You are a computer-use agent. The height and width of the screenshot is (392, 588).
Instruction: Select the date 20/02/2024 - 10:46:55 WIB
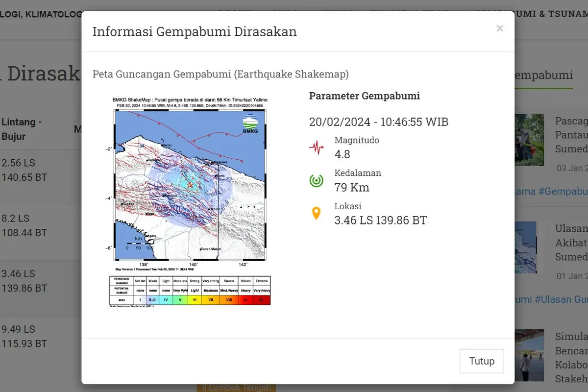[x=379, y=122]
